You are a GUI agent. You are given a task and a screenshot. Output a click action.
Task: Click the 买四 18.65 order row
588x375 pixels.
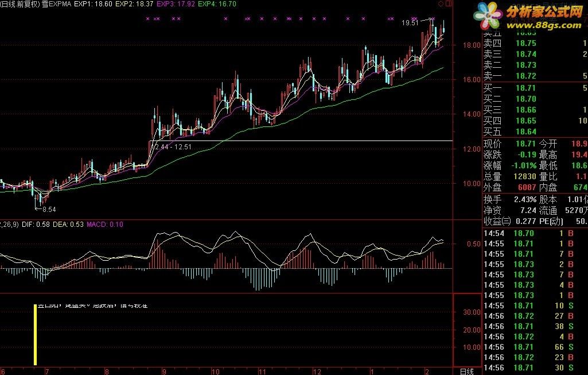pos(535,121)
